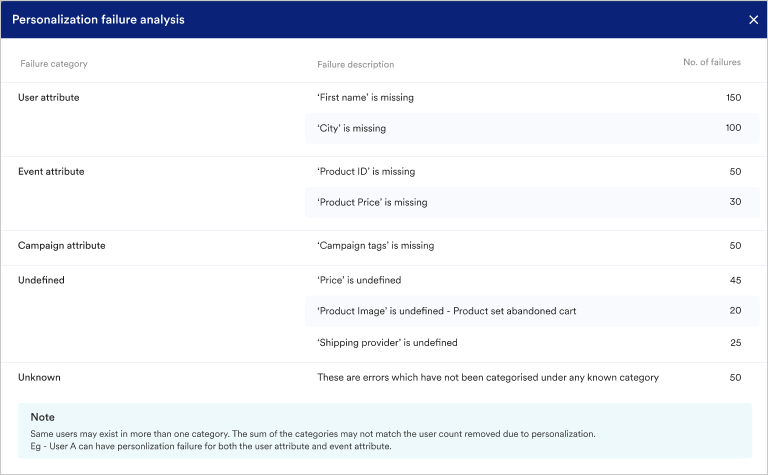Click the failure count 150

(733, 98)
